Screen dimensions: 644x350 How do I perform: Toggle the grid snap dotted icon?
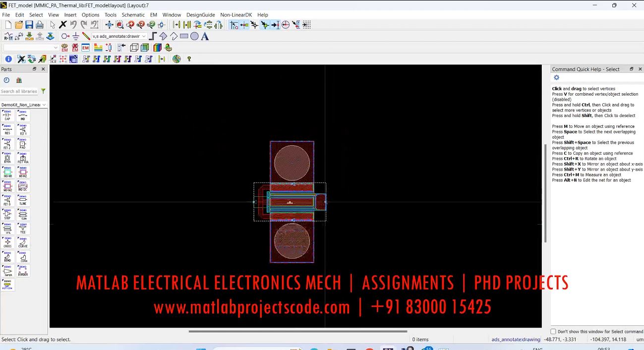coord(307,25)
